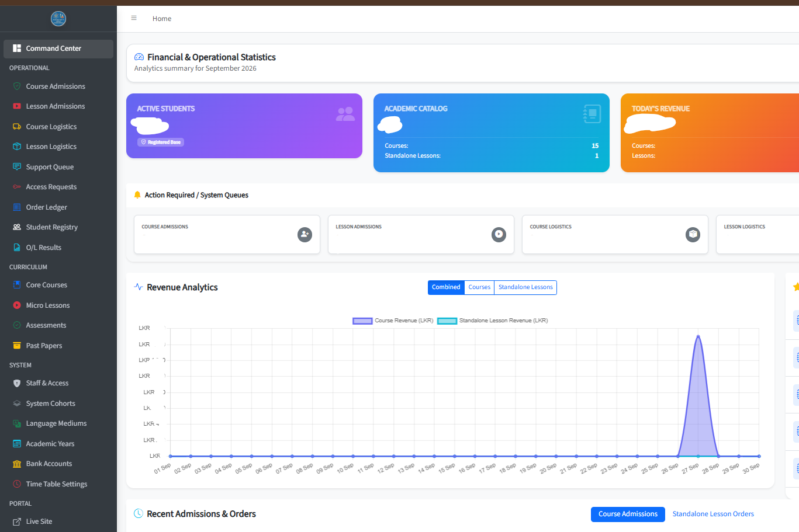Click Micro Lessons play icon
The width and height of the screenshot is (799, 532).
[x=17, y=305]
